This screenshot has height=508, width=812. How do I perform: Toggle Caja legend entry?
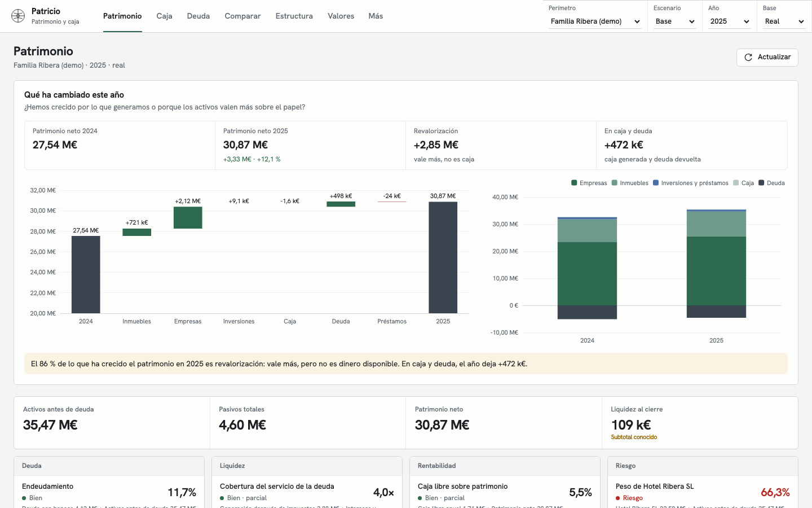(x=743, y=183)
